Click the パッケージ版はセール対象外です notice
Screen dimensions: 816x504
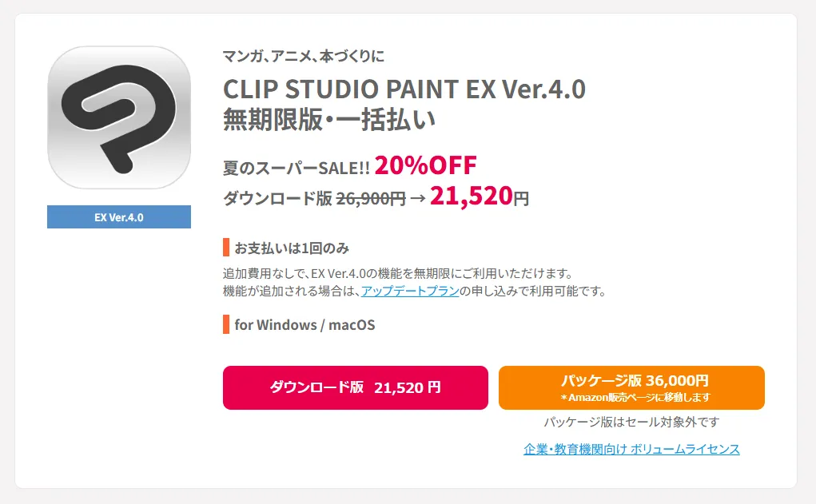pyautogui.click(x=631, y=422)
